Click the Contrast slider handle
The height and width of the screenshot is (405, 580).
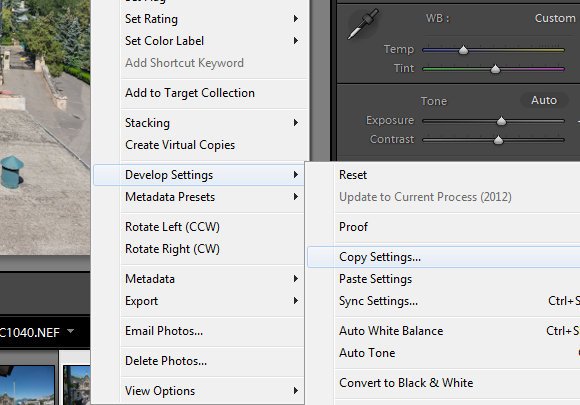tap(498, 140)
